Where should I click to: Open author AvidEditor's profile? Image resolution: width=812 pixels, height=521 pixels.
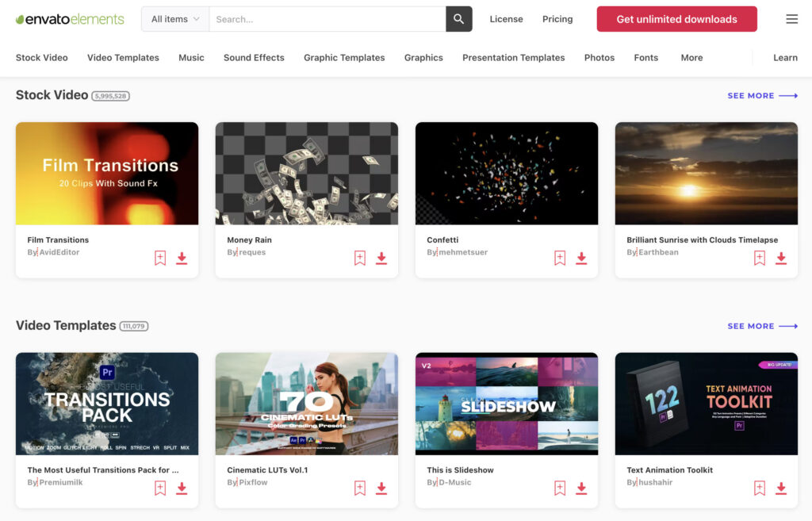click(59, 252)
